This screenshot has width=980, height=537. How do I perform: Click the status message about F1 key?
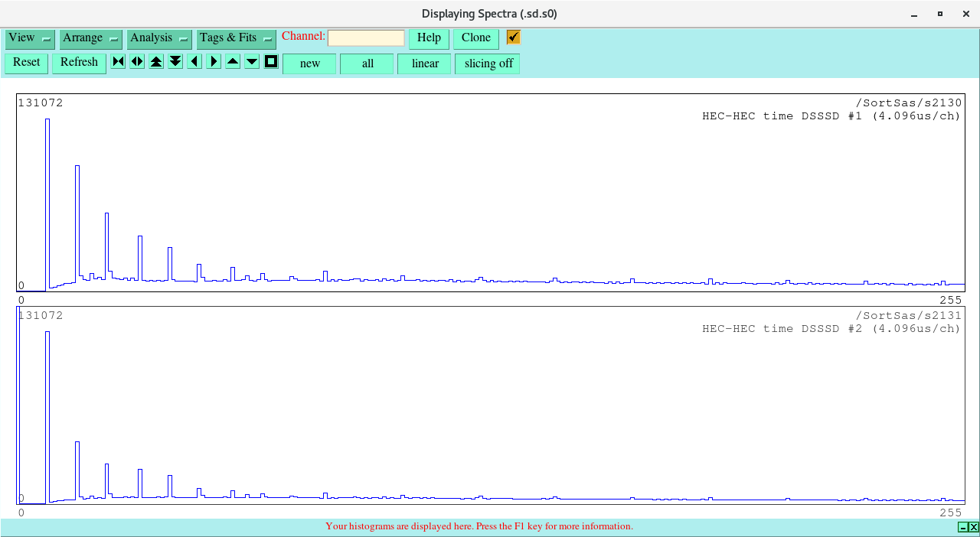[x=479, y=526]
